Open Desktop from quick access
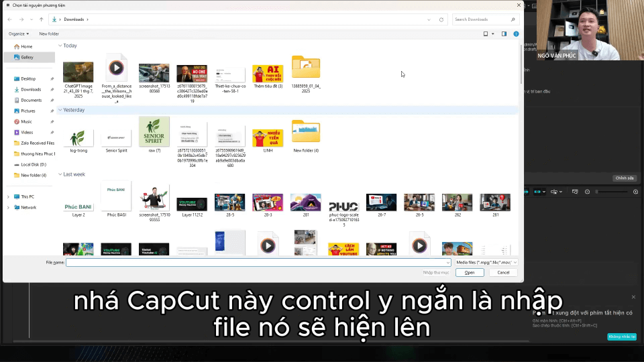Image resolution: width=644 pixels, height=362 pixels. (x=29, y=78)
